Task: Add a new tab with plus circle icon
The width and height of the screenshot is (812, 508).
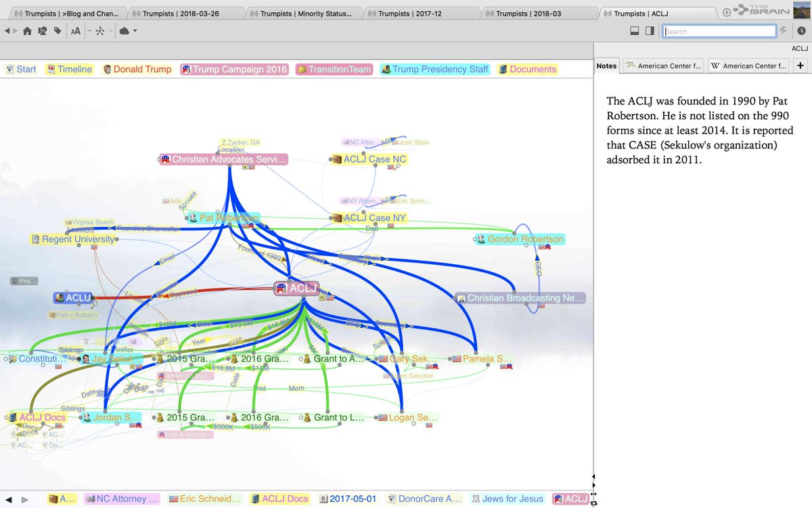Action: pyautogui.click(x=727, y=13)
